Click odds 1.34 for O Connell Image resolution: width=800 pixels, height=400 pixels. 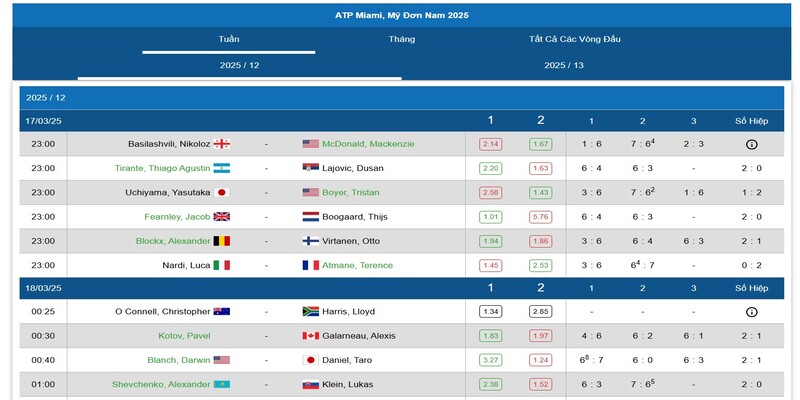tap(490, 311)
